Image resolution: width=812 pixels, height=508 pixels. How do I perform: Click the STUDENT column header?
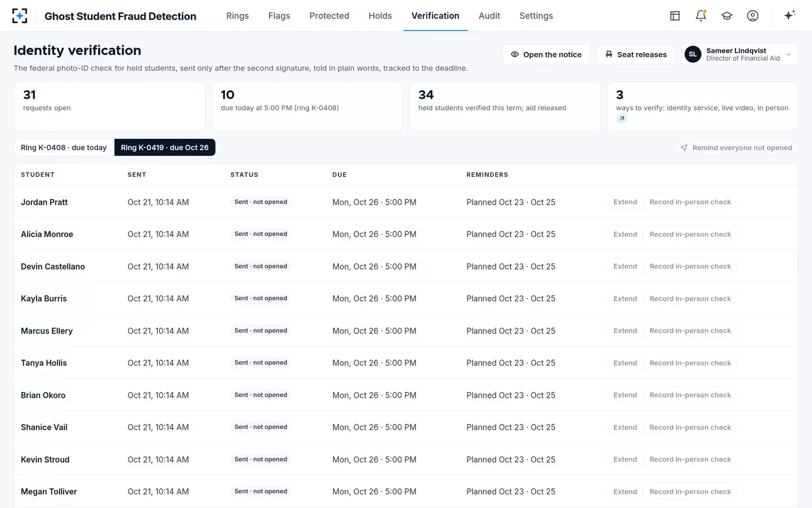[x=38, y=175]
